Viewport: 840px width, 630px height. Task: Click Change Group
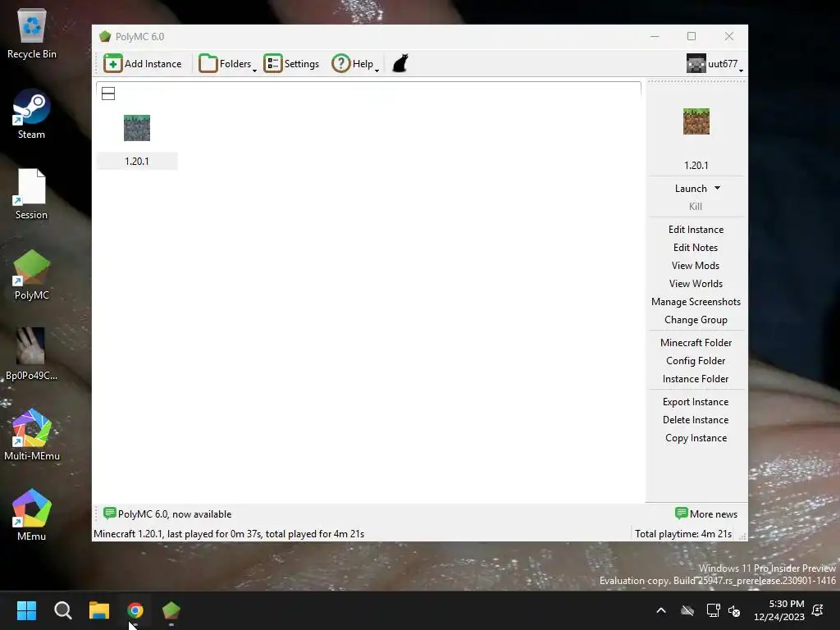[x=696, y=320]
